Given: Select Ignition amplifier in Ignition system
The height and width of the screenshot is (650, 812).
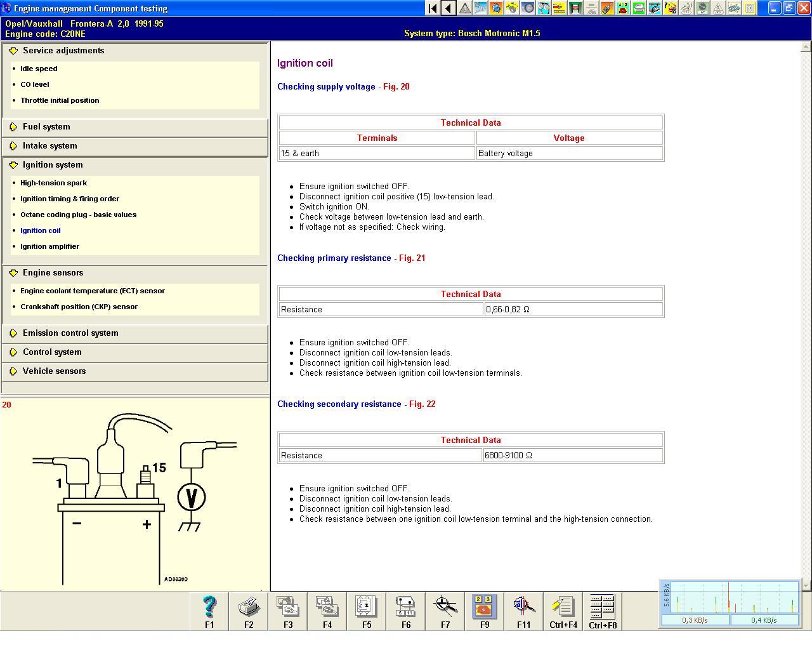Looking at the screenshot, I should point(49,246).
